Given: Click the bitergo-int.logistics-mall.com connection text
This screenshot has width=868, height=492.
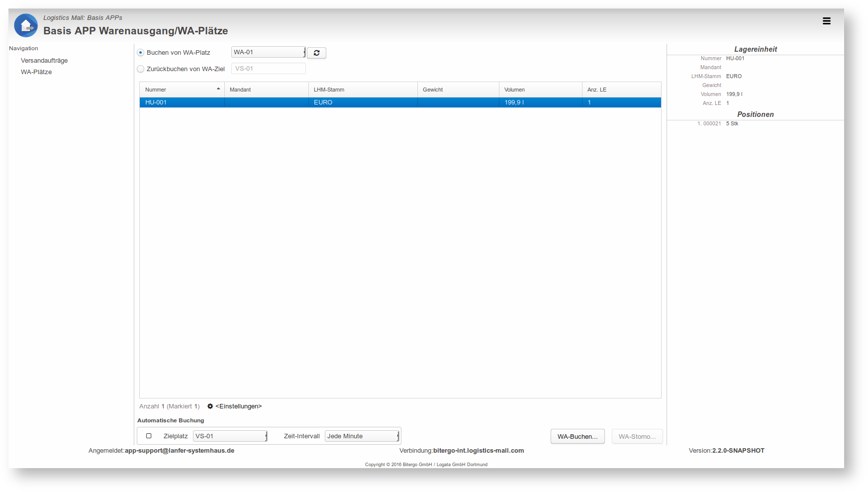Looking at the screenshot, I should (x=479, y=451).
